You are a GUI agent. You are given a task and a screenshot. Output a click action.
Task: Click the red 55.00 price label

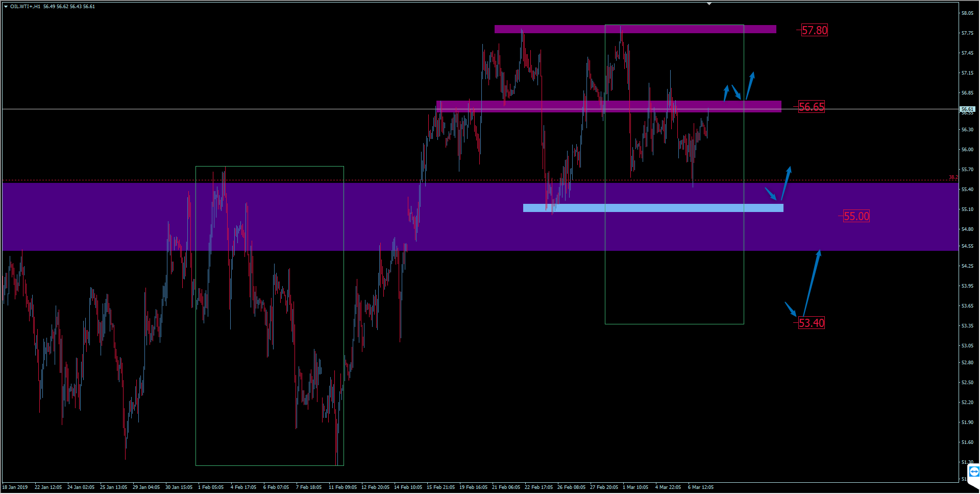pos(856,216)
